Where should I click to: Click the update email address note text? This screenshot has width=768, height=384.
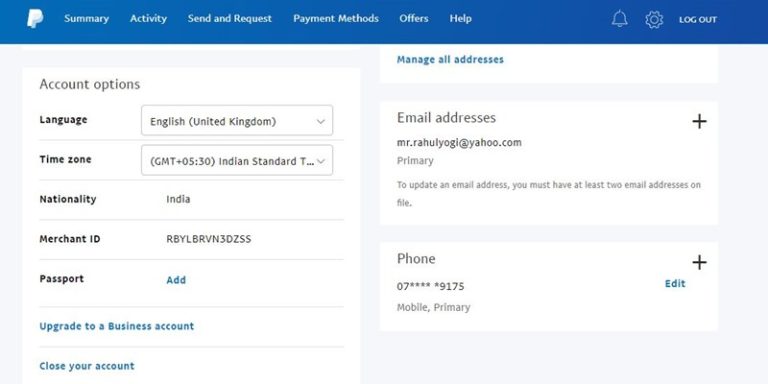tap(549, 194)
